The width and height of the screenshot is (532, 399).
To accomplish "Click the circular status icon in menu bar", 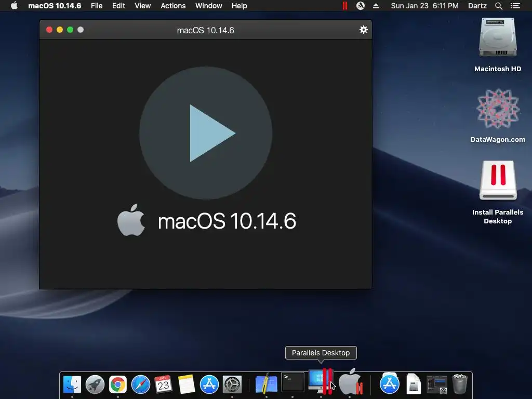I will pyautogui.click(x=361, y=6).
